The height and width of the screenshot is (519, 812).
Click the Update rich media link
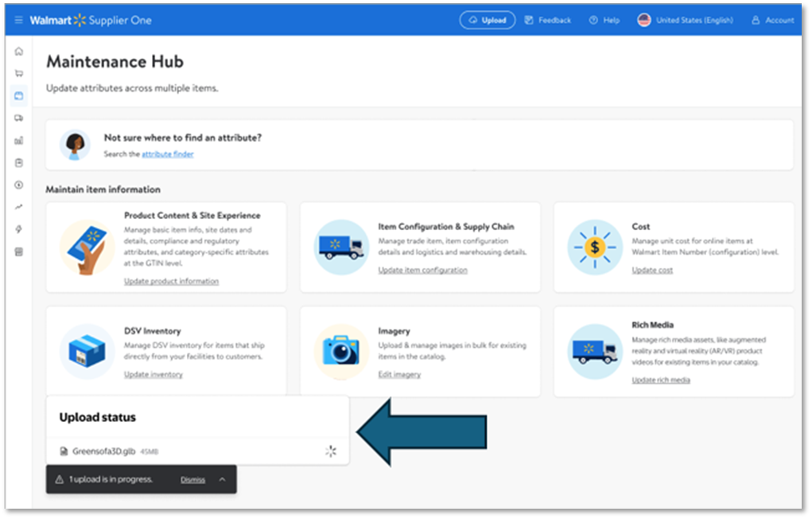point(661,380)
